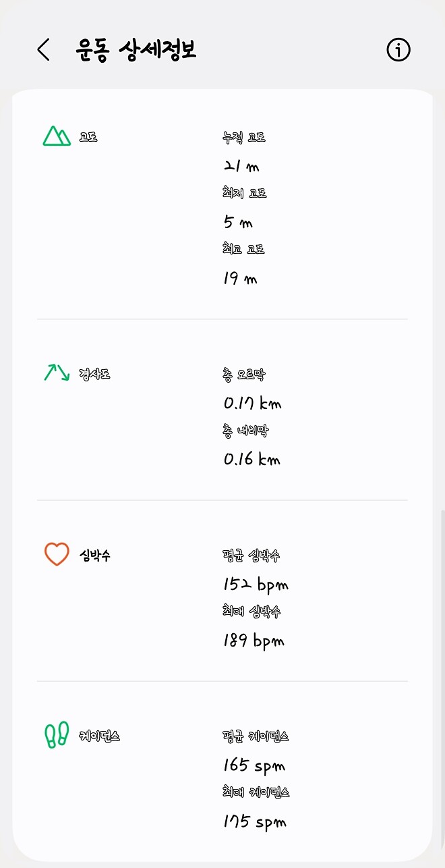This screenshot has height=868, width=445.
Task: Select the footsteps icon beside 케이던스
Action: coord(57,734)
